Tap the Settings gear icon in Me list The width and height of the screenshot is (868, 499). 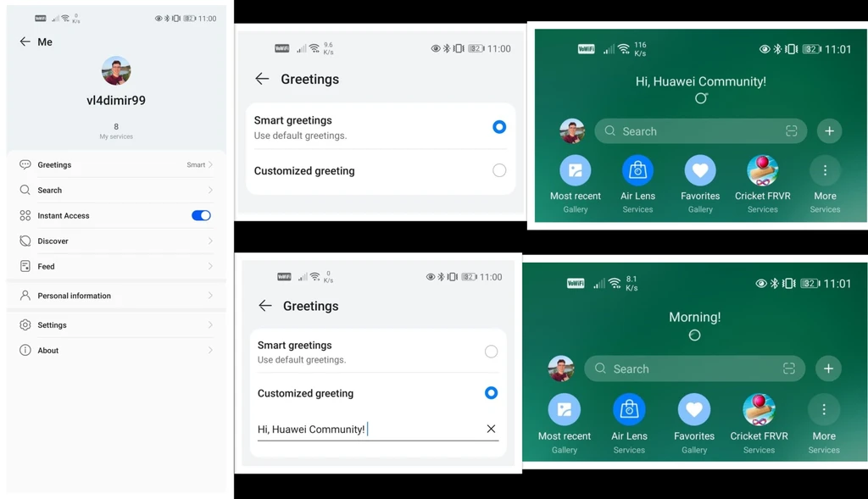pyautogui.click(x=25, y=324)
